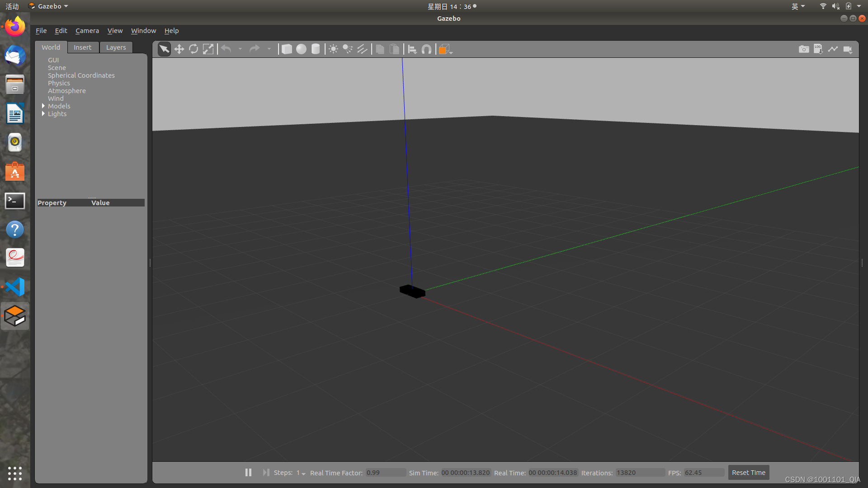868x488 pixels.
Task: Open the redo history dropdown arrow
Action: [269, 49]
